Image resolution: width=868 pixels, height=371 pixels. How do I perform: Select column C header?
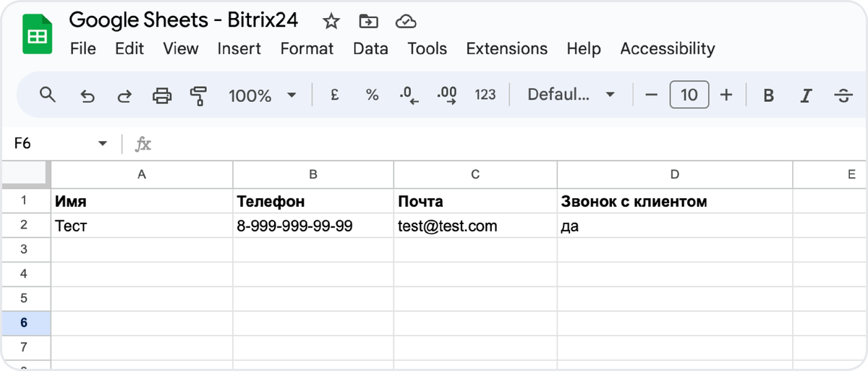point(475,174)
